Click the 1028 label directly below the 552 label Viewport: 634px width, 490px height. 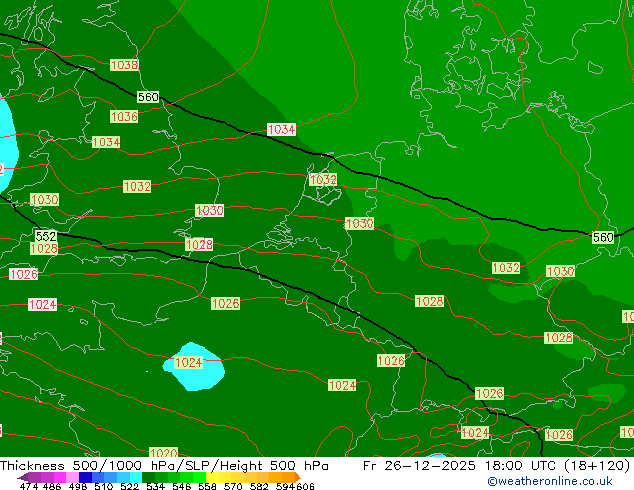44,248
